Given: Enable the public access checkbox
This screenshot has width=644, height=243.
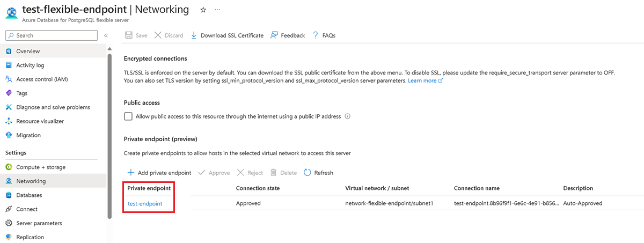Looking at the screenshot, I should pyautogui.click(x=128, y=116).
